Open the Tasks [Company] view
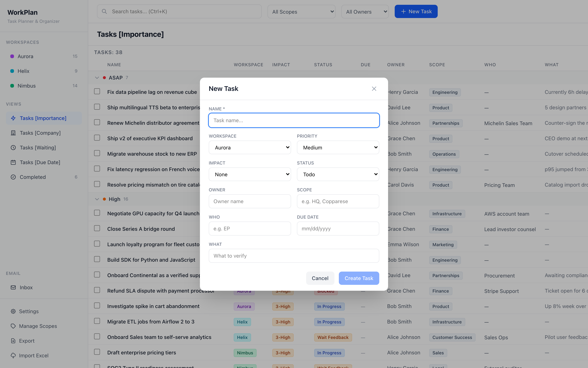The image size is (588, 368). coord(44,133)
